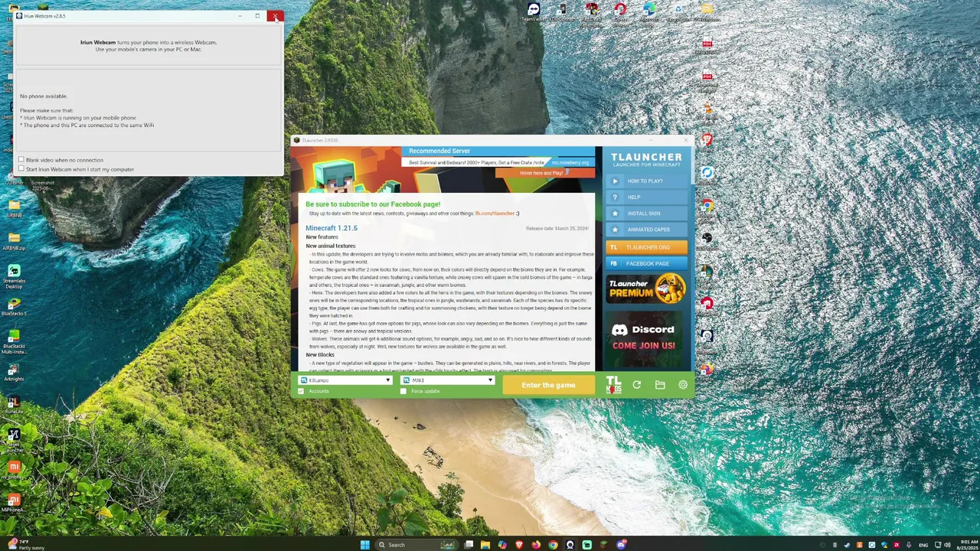Image resolution: width=980 pixels, height=551 pixels.
Task: Open Brave browser from the taskbar
Action: (x=519, y=545)
